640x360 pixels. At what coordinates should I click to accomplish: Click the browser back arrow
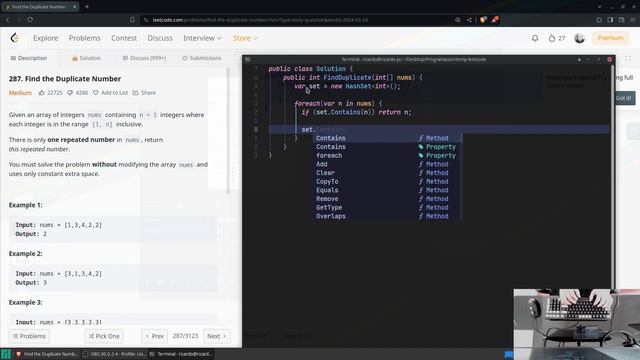point(8,20)
